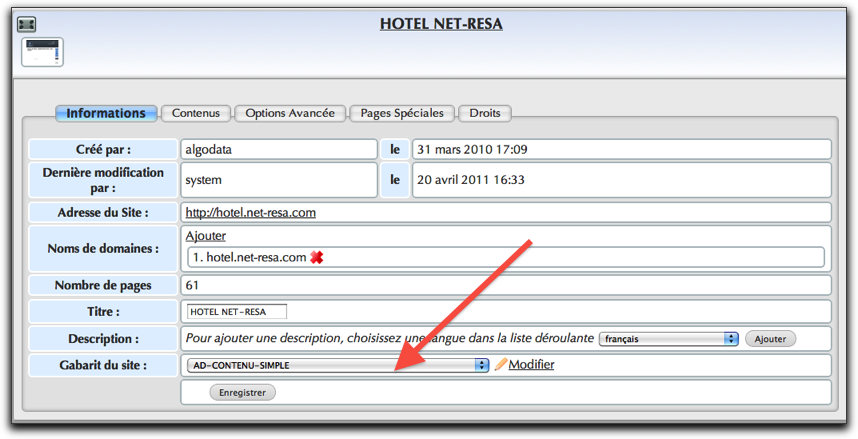This screenshot has height=439, width=858.
Task: Go to the Pages Spéciales tab
Action: (402, 113)
